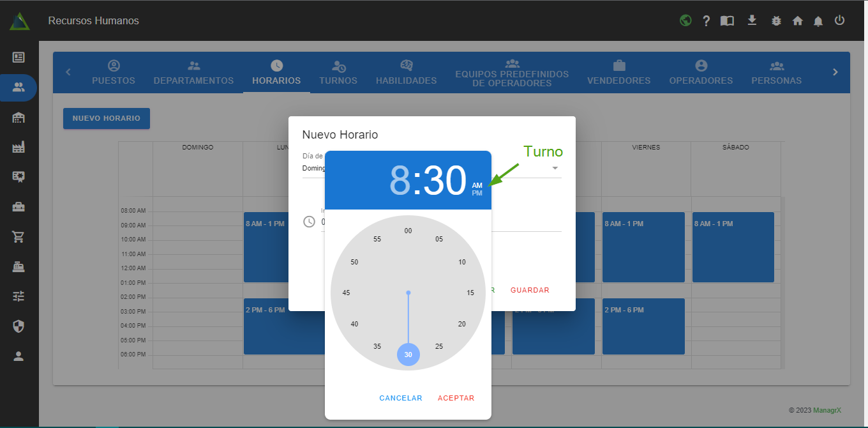Viewport: 868px width, 428px height.
Task: Click Cancelar in the time picker
Action: coord(401,398)
